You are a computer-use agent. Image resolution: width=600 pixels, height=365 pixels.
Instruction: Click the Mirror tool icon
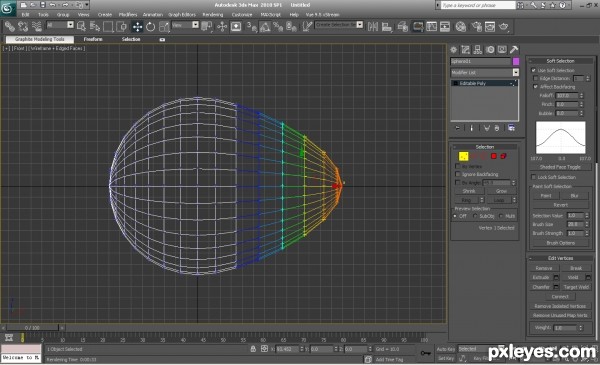[372, 26]
